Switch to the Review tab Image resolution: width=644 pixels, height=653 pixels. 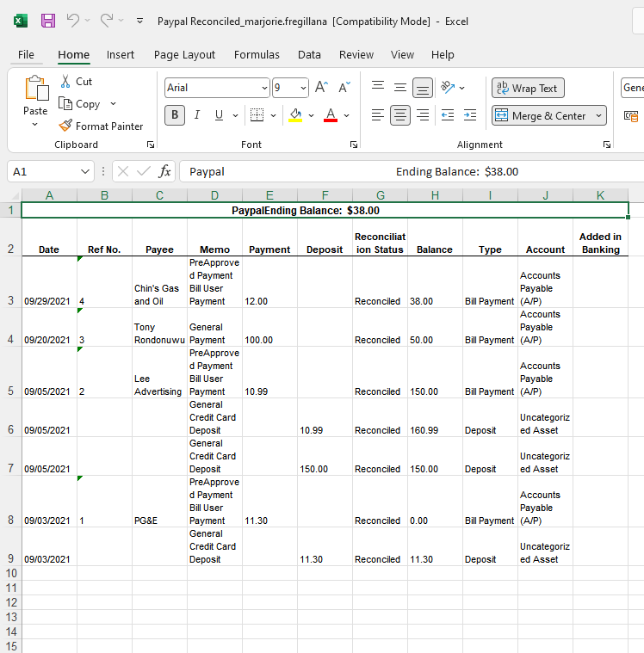coord(356,54)
